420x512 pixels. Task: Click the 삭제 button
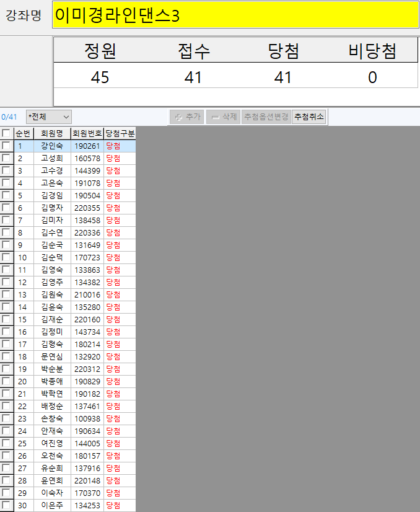pyautogui.click(x=224, y=117)
